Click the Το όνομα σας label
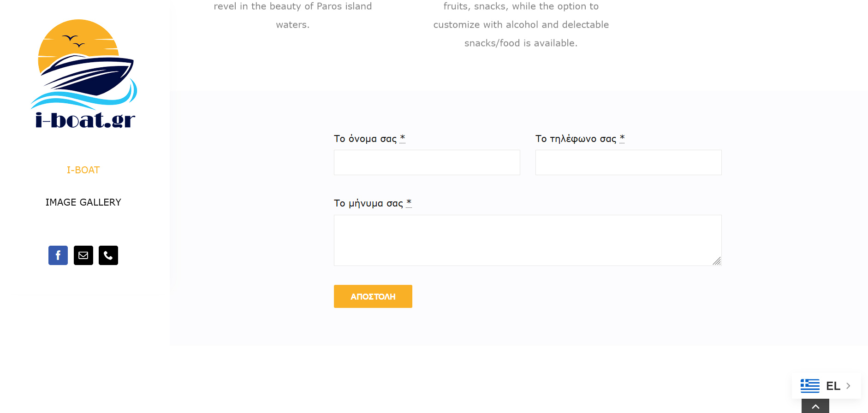868x413 pixels. (365, 139)
